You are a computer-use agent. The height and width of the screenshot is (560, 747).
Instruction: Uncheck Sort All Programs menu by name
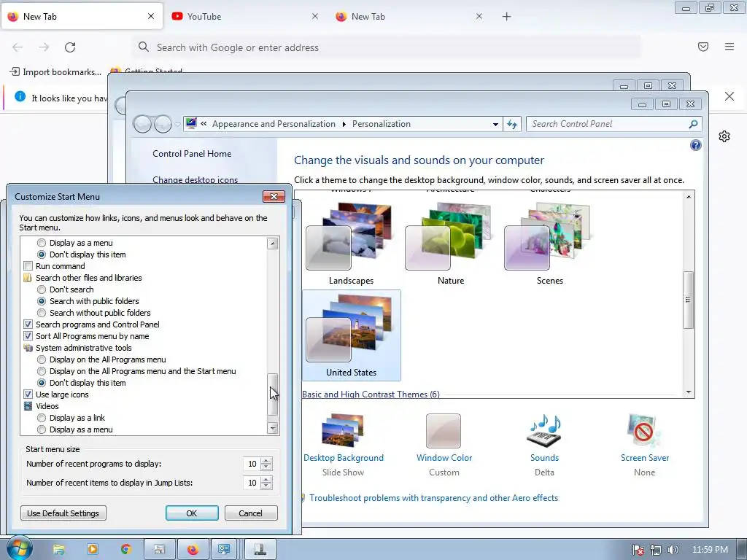[28, 336]
